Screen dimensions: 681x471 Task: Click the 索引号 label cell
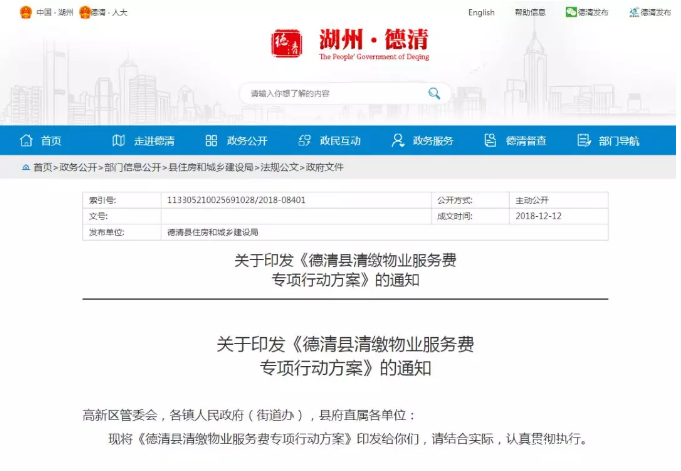pyautogui.click(x=122, y=200)
